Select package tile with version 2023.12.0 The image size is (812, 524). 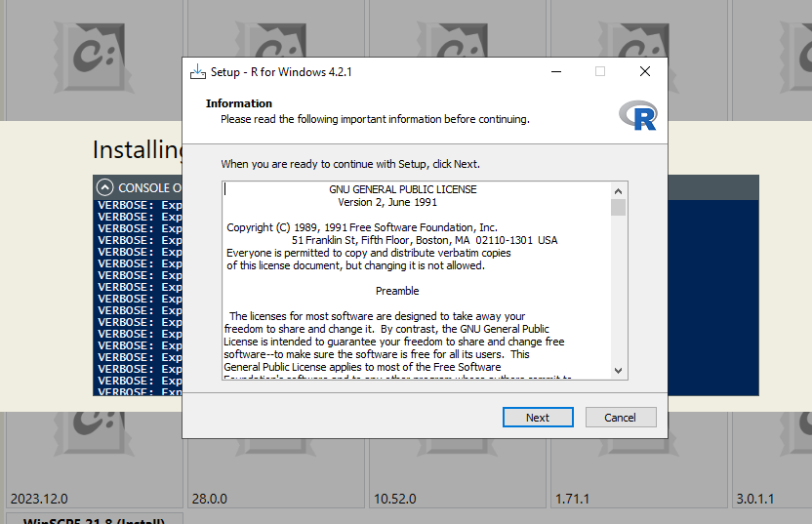point(94,460)
